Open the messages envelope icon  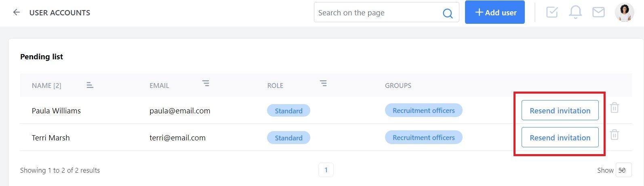point(598,13)
